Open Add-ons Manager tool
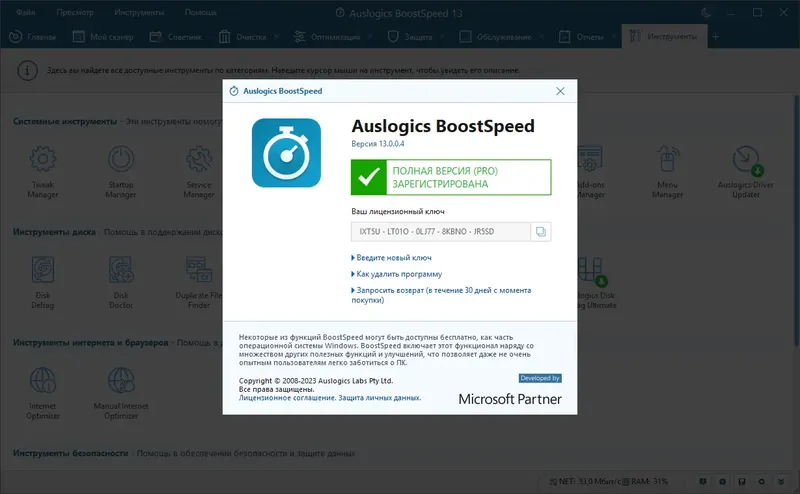The image size is (800, 494). point(590,172)
